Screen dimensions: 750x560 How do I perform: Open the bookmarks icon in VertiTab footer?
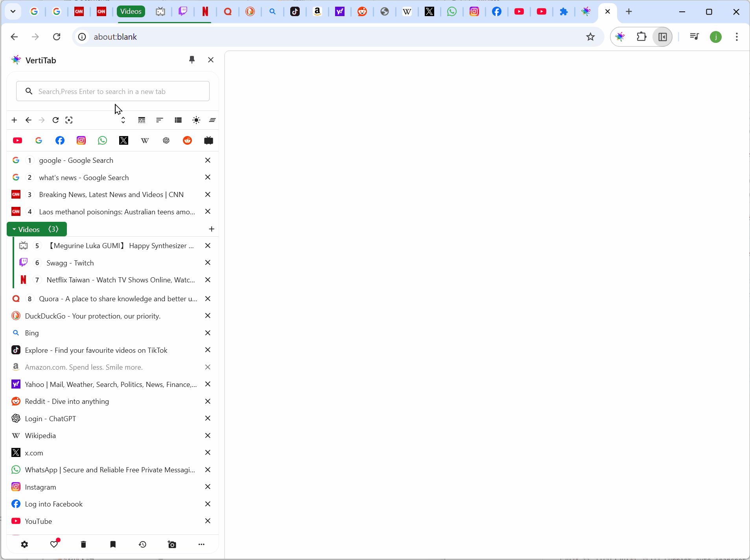(113, 544)
